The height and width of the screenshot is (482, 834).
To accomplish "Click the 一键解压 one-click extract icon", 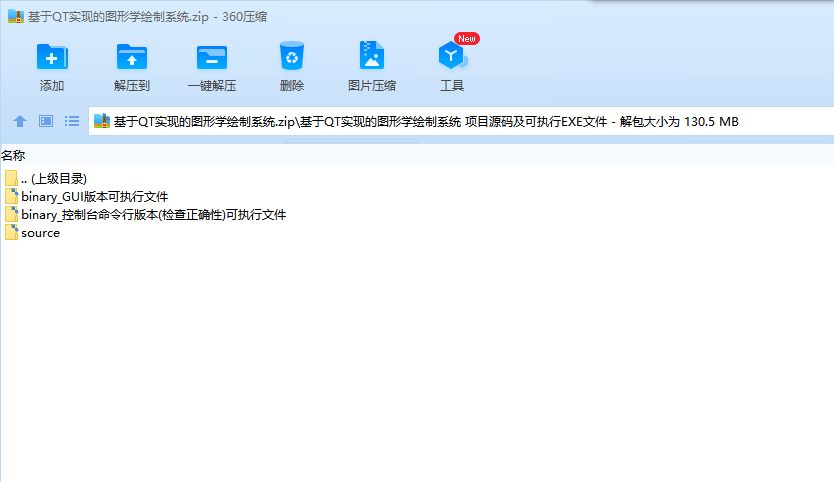I will click(212, 57).
